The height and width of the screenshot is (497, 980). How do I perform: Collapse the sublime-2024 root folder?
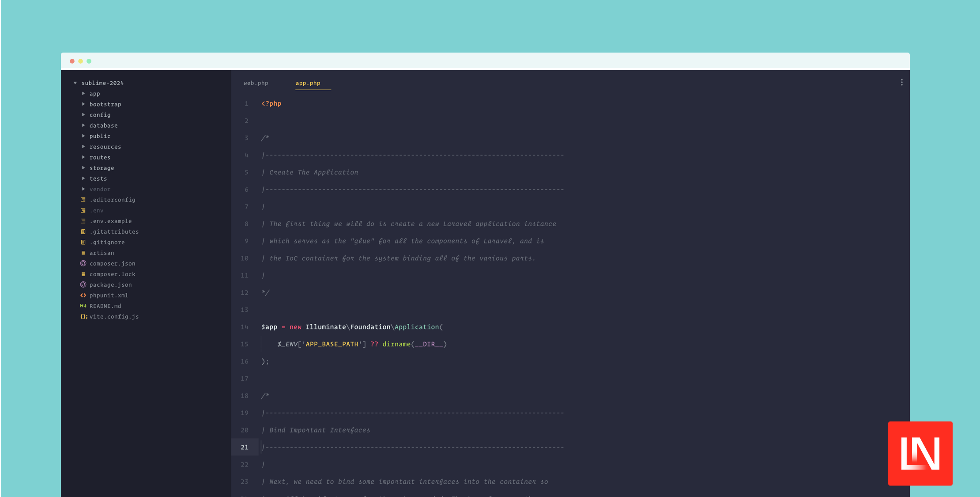[x=75, y=83]
